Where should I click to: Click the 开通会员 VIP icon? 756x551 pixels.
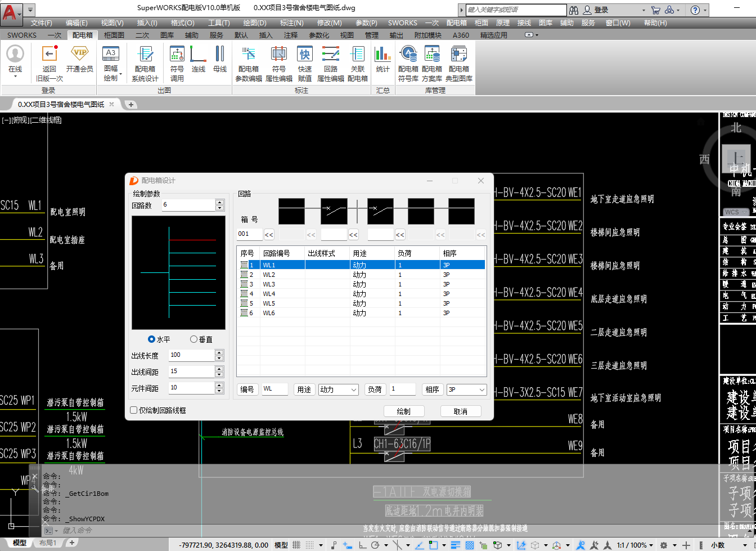79,54
